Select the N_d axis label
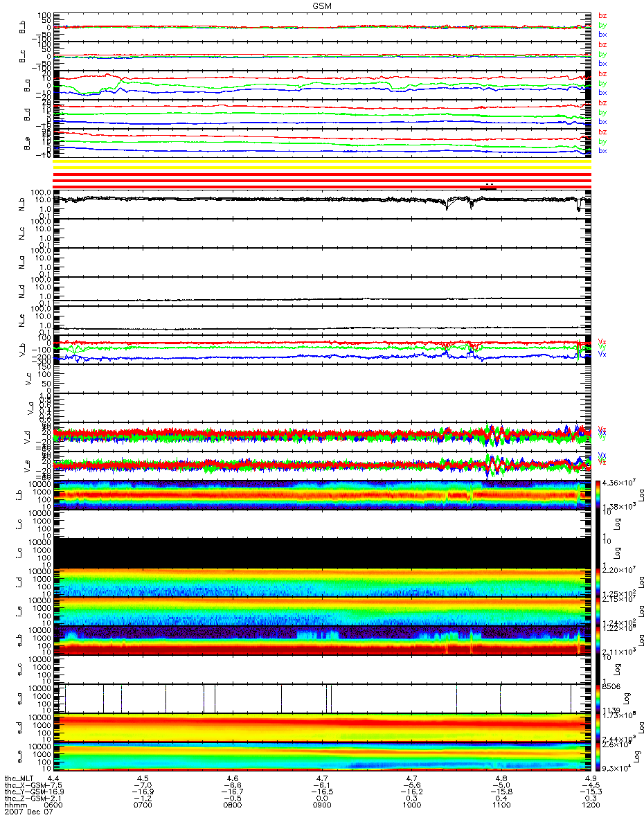The height and width of the screenshot is (831, 644). (23, 292)
